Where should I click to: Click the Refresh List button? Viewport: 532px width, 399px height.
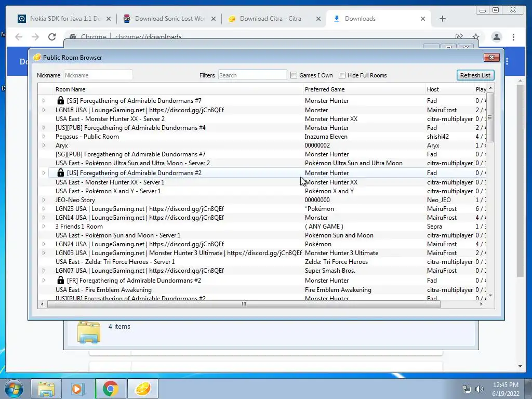pyautogui.click(x=475, y=75)
